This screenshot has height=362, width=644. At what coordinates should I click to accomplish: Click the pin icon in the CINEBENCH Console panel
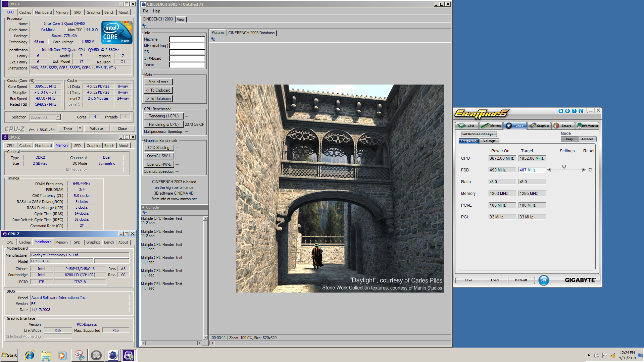[145, 213]
